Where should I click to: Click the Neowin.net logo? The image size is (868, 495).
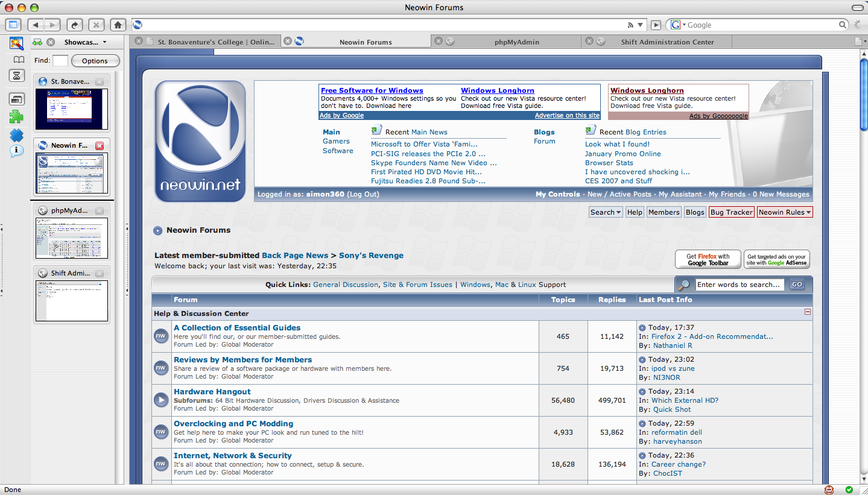coord(200,141)
